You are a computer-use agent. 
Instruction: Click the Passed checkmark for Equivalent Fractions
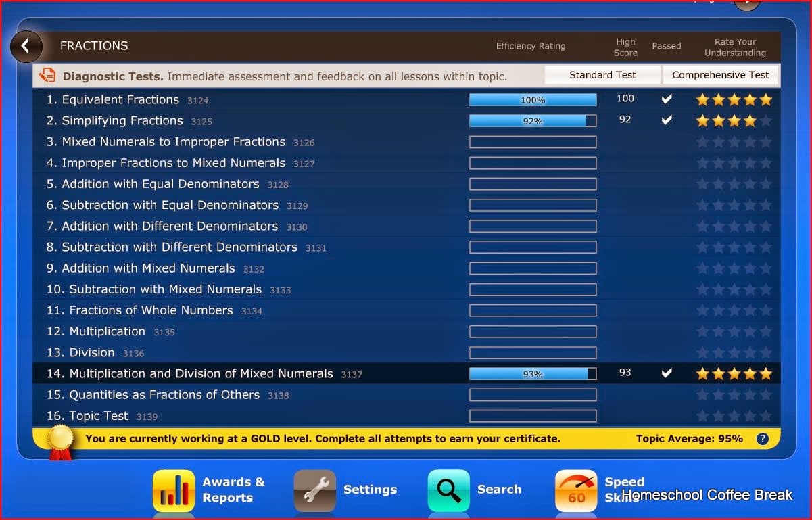[x=667, y=99]
